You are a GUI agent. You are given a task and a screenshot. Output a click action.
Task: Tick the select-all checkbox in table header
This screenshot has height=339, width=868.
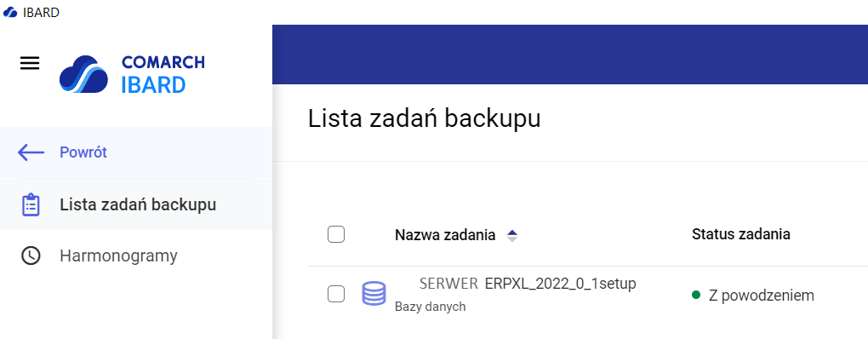tap(336, 235)
